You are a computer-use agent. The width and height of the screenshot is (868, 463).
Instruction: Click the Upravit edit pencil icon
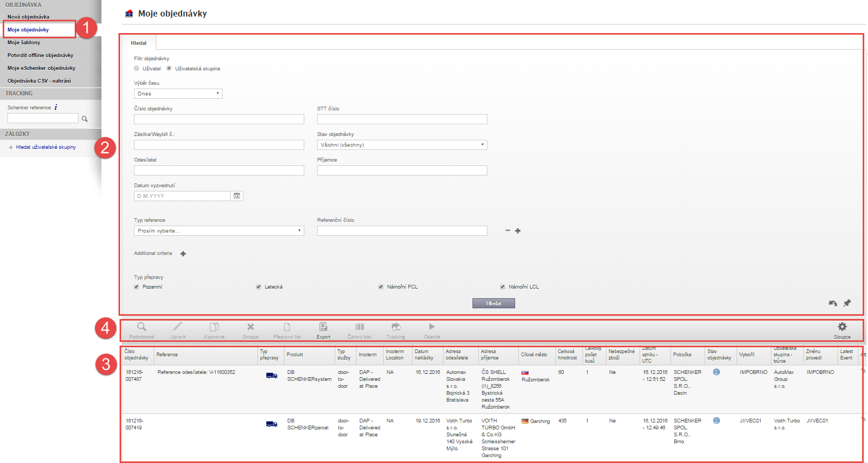(178, 327)
